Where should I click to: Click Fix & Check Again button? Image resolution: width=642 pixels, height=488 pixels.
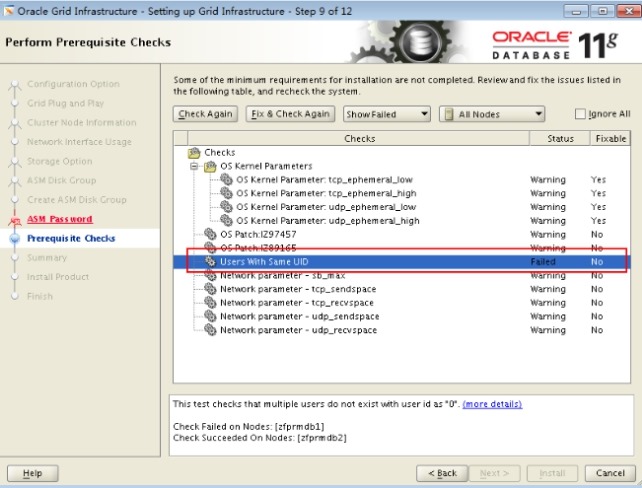[290, 114]
